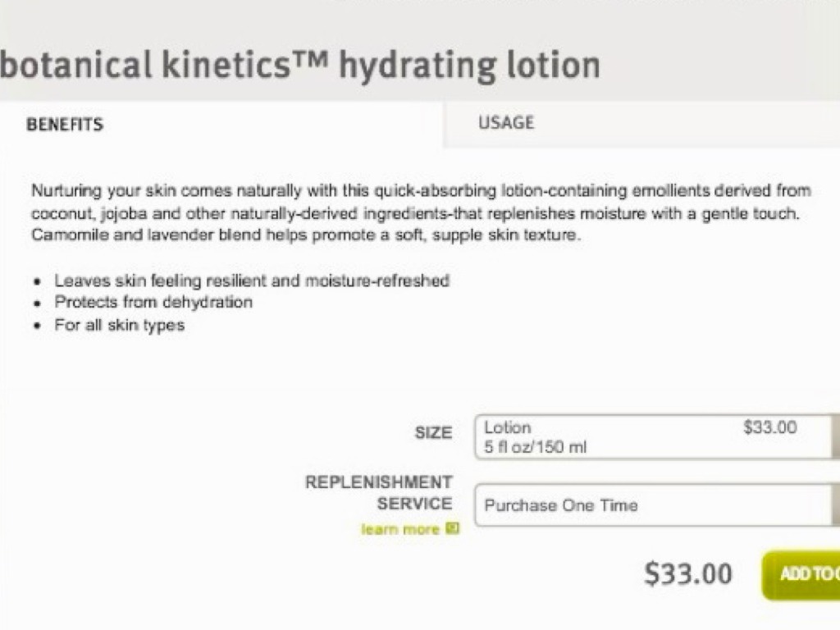Click the learn more link
This screenshot has height=630, width=840.
click(400, 530)
